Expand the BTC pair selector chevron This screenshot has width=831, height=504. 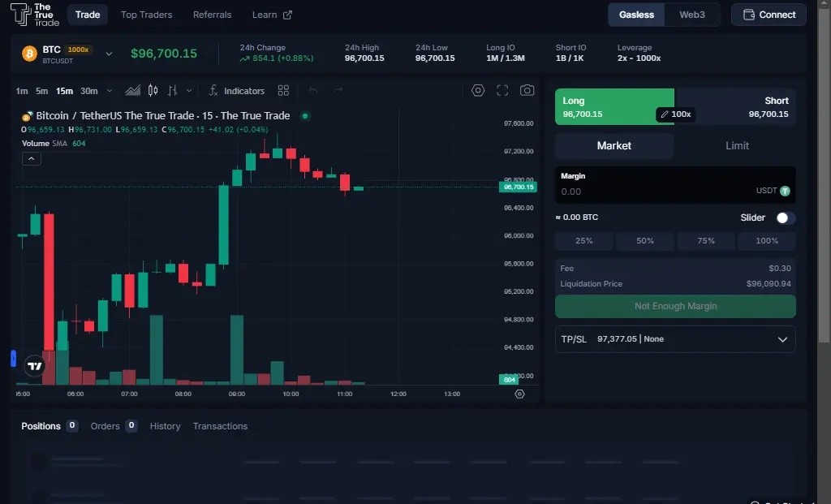point(109,54)
